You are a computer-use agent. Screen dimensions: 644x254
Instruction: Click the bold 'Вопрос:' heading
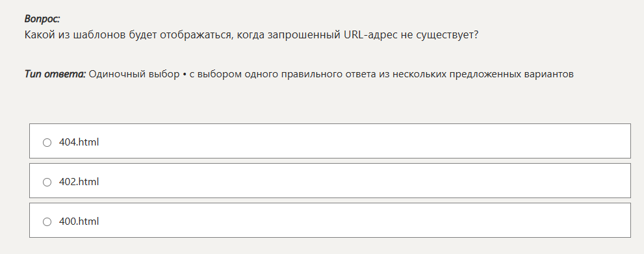pyautogui.click(x=42, y=18)
